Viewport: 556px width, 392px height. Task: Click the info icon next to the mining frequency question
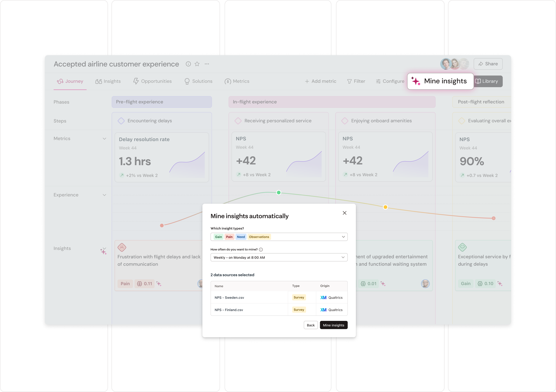click(x=261, y=249)
